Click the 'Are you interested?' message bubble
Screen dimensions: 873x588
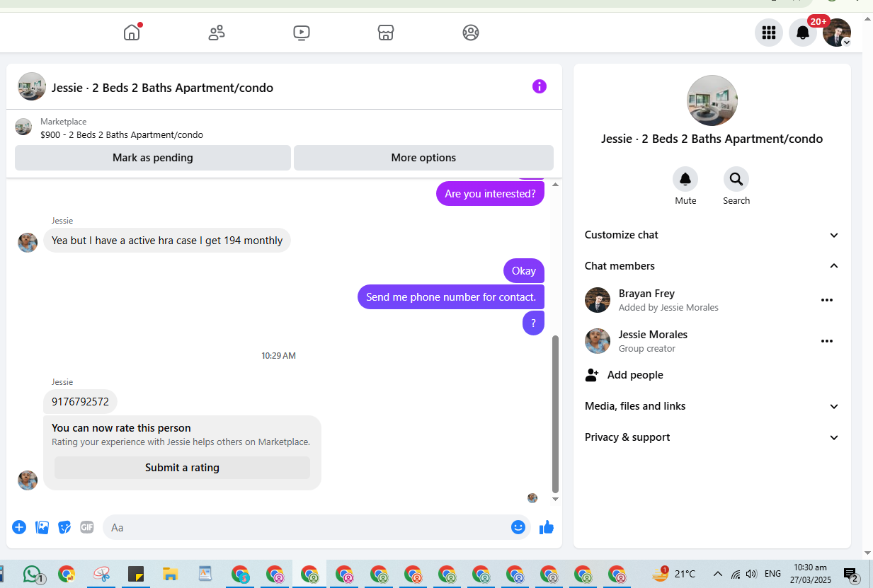pyautogui.click(x=490, y=194)
